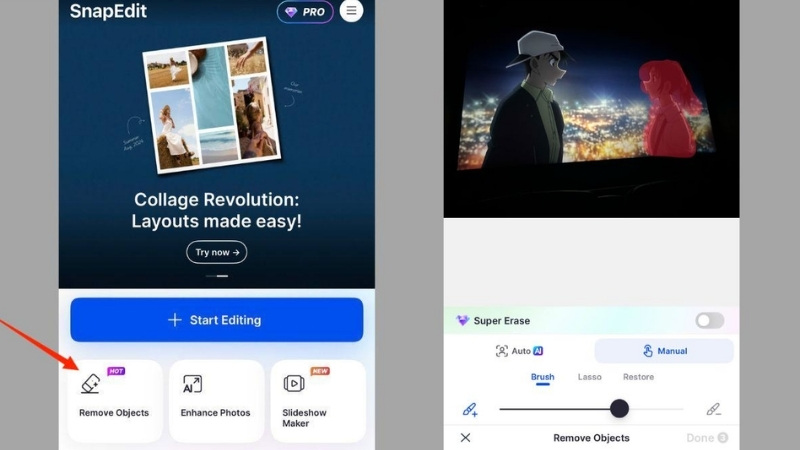800x450 pixels.
Task: Select the Lasso tab
Action: [590, 378]
